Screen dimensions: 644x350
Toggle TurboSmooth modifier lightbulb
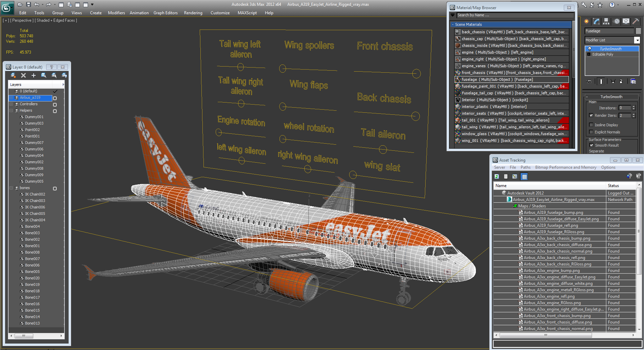point(590,49)
